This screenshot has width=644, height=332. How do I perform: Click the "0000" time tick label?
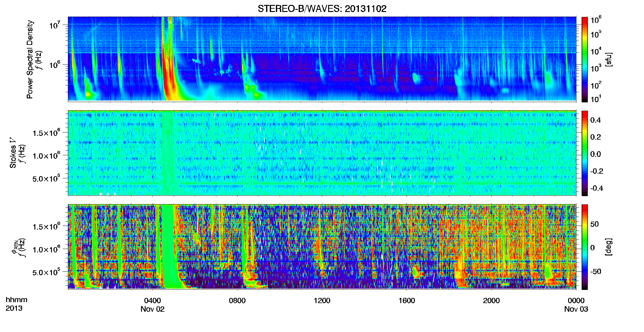click(x=576, y=301)
